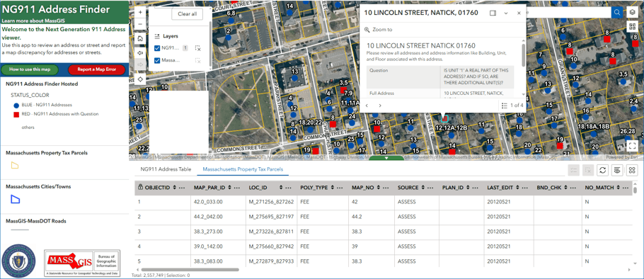
Task: Uncheck the Massa... layer checkbox
Action: pos(157,60)
